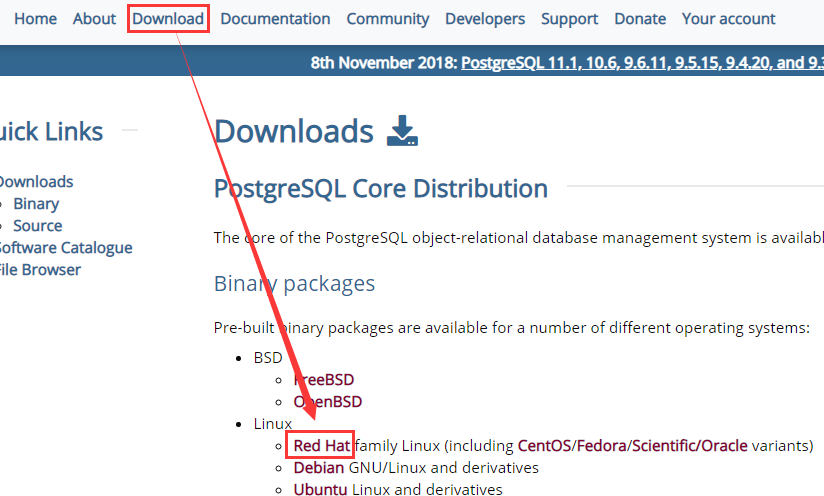
Task: Follow the FreeBSD package link
Action: pyautogui.click(x=324, y=379)
